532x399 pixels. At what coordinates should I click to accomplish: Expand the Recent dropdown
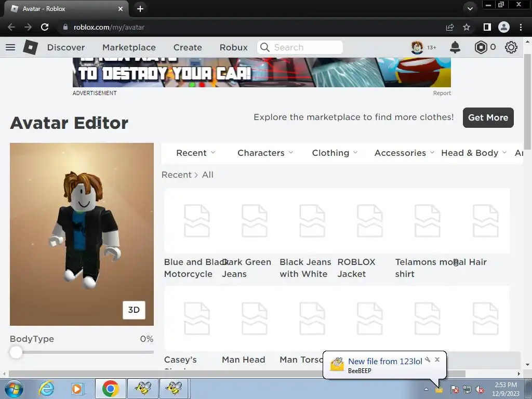click(x=196, y=153)
